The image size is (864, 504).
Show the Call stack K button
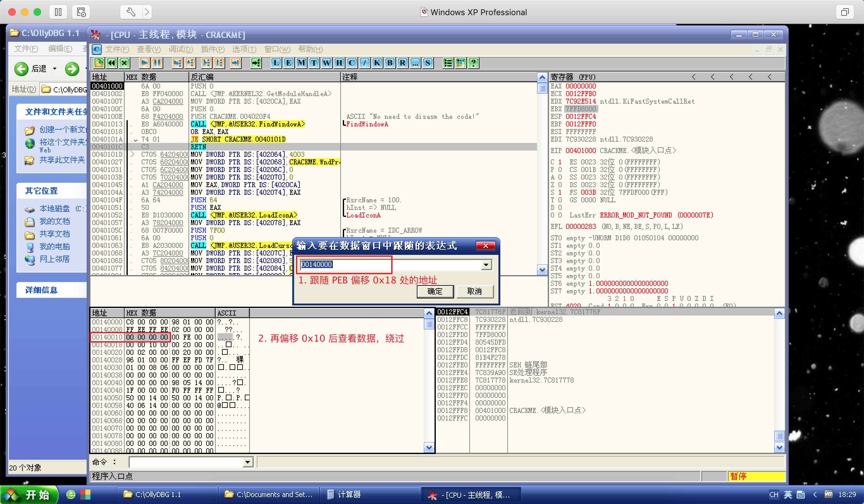[377, 63]
